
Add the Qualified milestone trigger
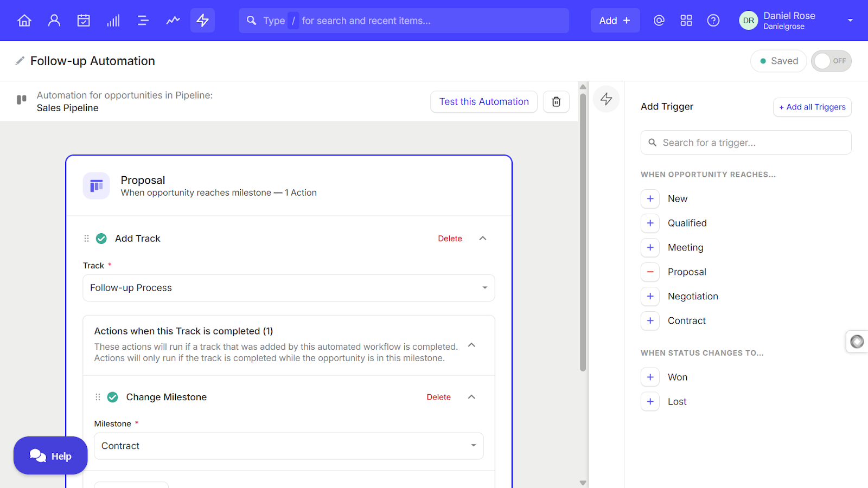coord(650,223)
